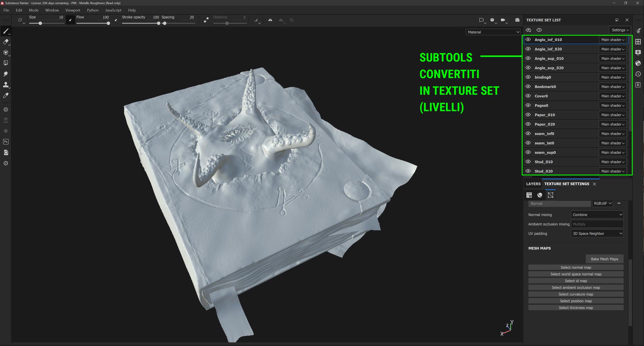Viewport: 644px width, 346px height.
Task: Open the Mode menu
Action: click(x=33, y=10)
